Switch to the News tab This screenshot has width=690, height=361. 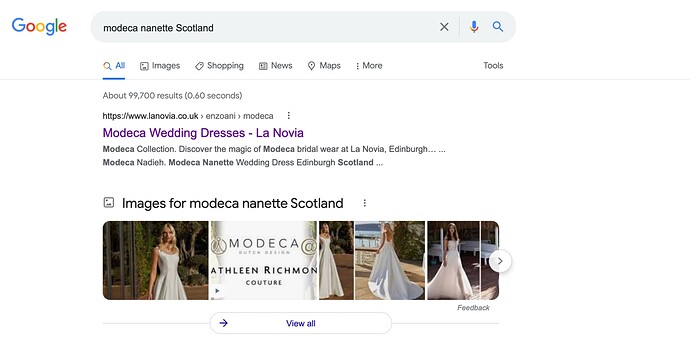click(275, 66)
